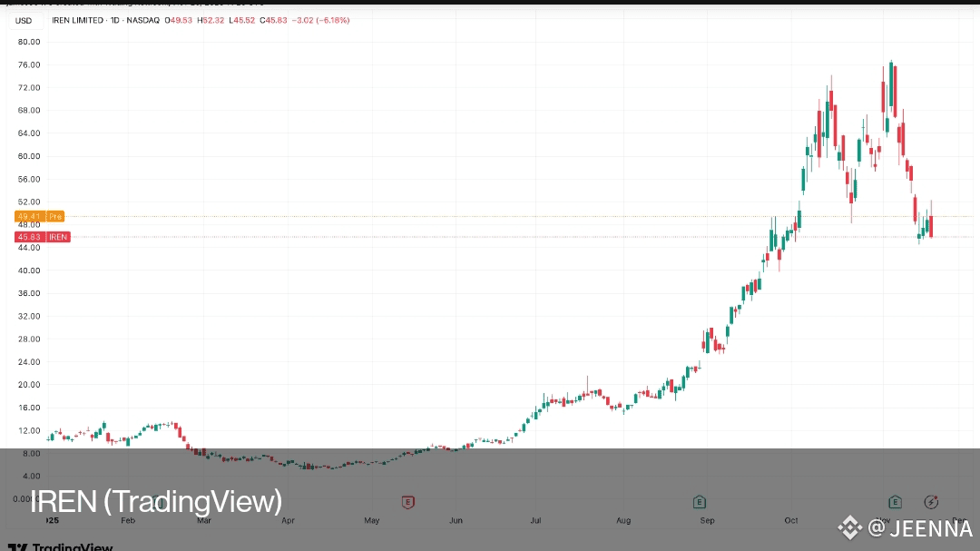
Task: Click the Oct label on time axis
Action: (791, 520)
